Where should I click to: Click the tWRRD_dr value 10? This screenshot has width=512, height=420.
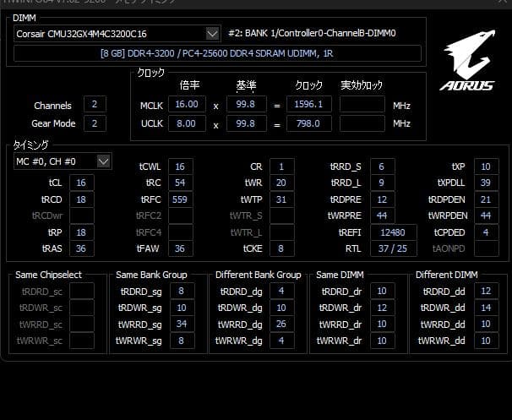coord(383,324)
